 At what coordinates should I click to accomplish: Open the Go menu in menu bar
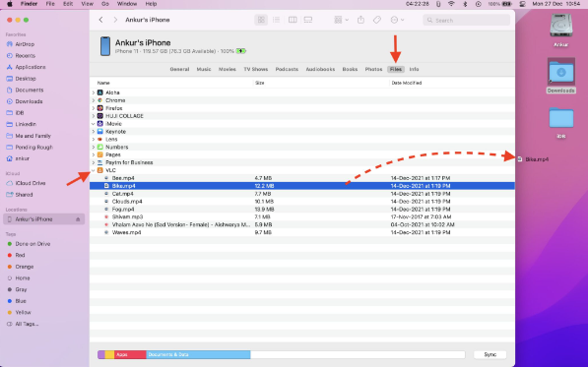coord(105,4)
